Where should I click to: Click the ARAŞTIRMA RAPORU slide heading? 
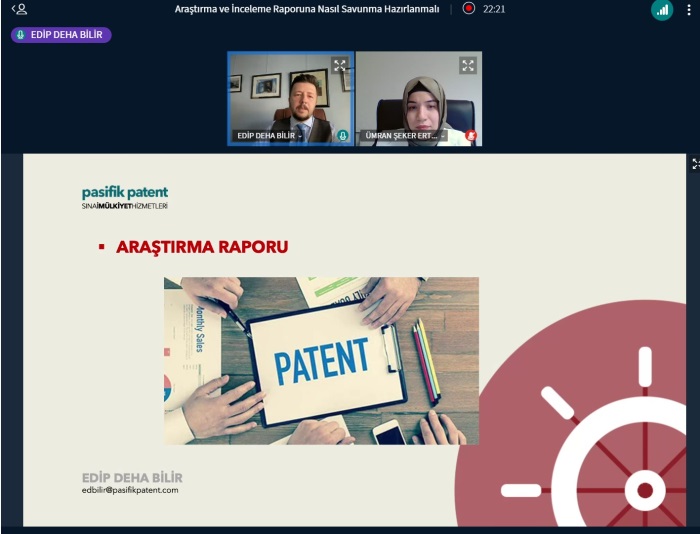coord(202,247)
